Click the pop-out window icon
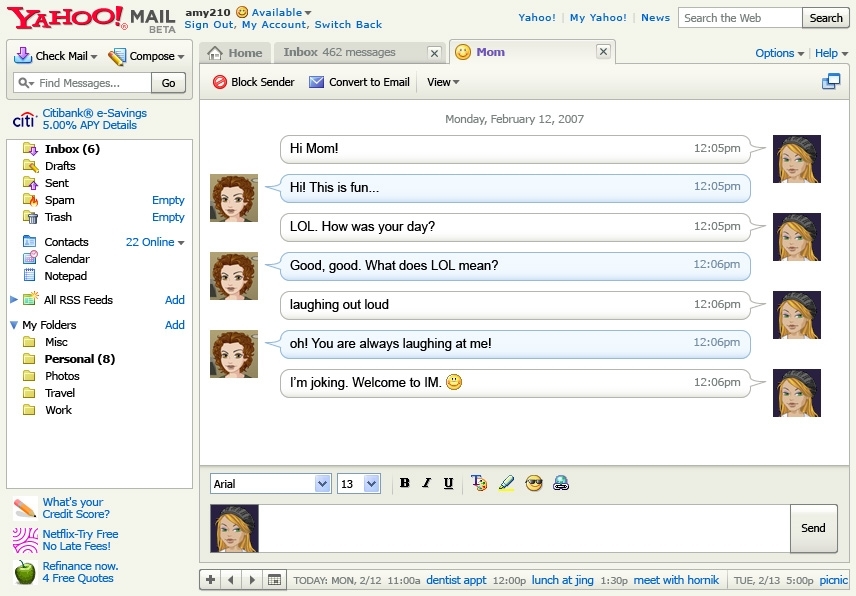The width and height of the screenshot is (856, 596). (x=830, y=82)
